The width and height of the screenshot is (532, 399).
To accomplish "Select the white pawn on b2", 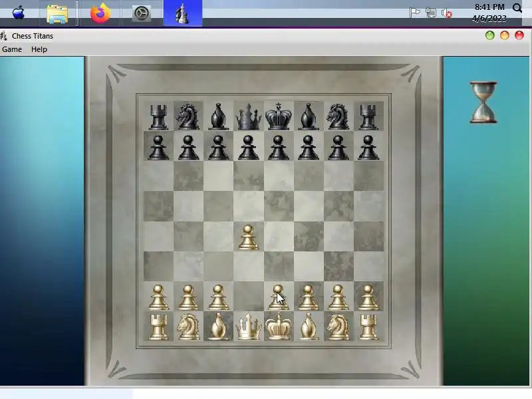I will click(x=188, y=297).
